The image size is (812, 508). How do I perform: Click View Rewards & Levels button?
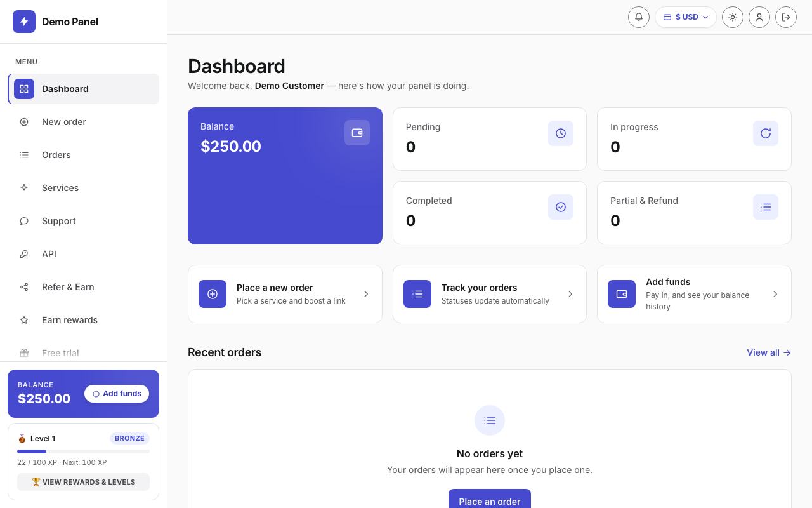[84, 482]
